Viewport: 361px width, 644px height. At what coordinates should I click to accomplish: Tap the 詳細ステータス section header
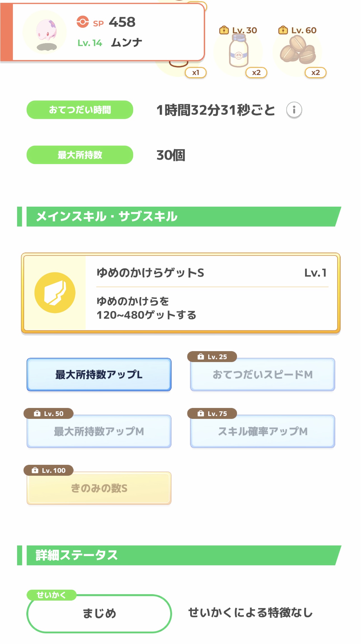(179, 555)
